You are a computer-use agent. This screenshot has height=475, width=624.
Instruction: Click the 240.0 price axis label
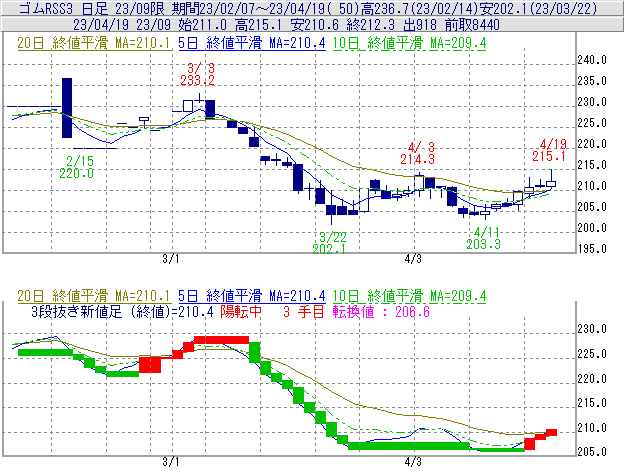click(x=593, y=60)
